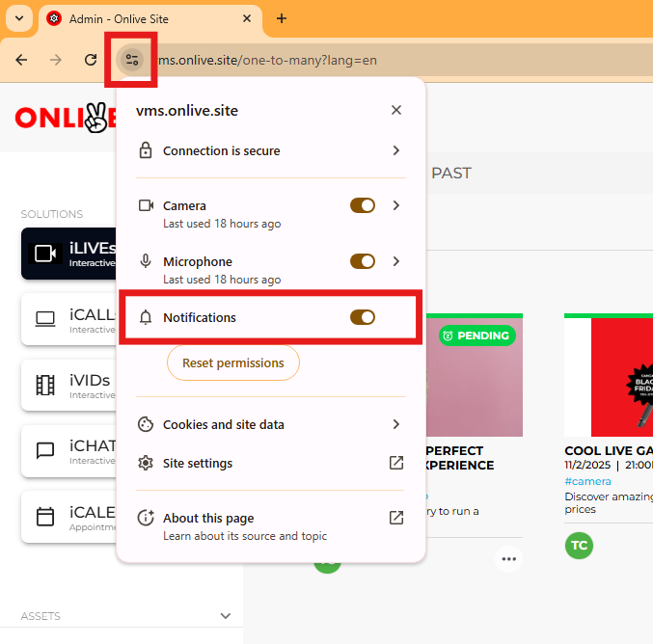Select iLIVEs in Solutions sidebar
Image resolution: width=653 pixels, height=644 pixels.
[x=69, y=254]
